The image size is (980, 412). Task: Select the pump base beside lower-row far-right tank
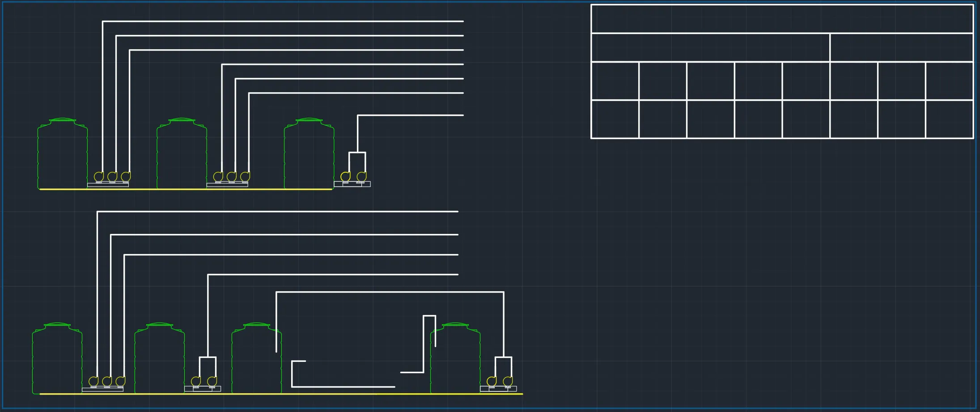point(498,389)
